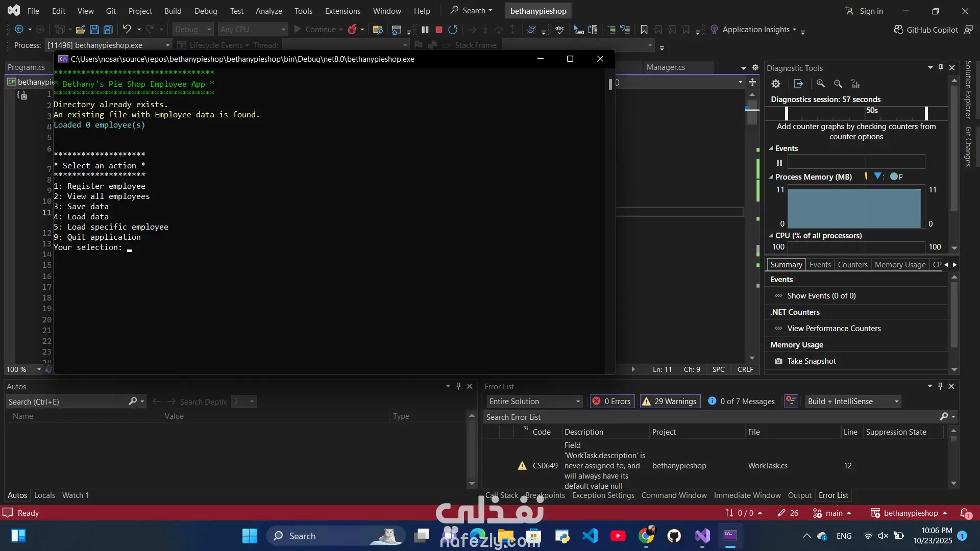Click Show Events link
980x551 pixels.
tap(821, 296)
